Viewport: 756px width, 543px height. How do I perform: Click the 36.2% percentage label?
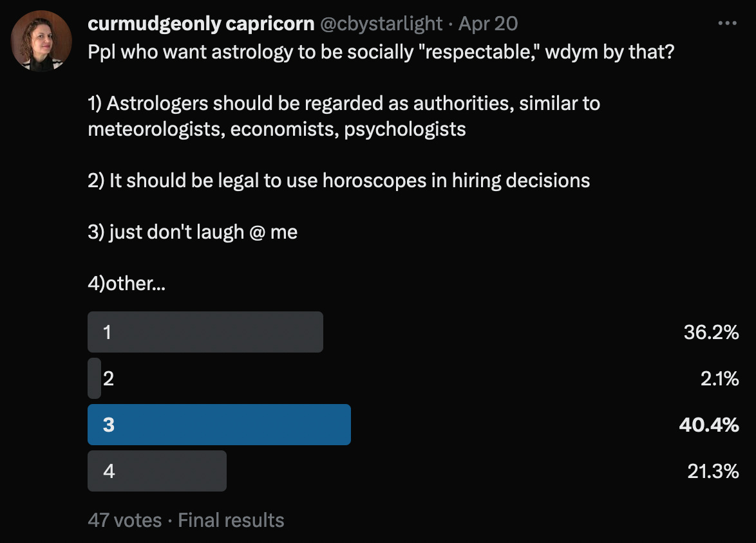pyautogui.click(x=711, y=333)
